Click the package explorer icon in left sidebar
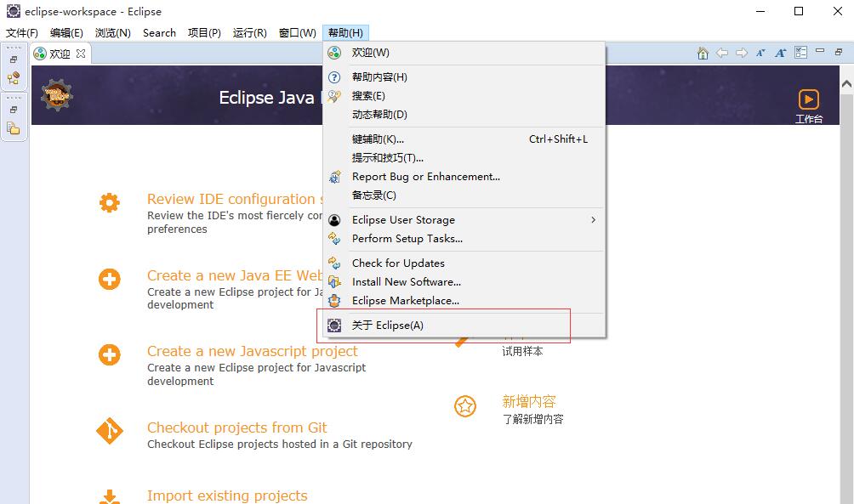Viewport: 854px width, 504px height. click(14, 128)
